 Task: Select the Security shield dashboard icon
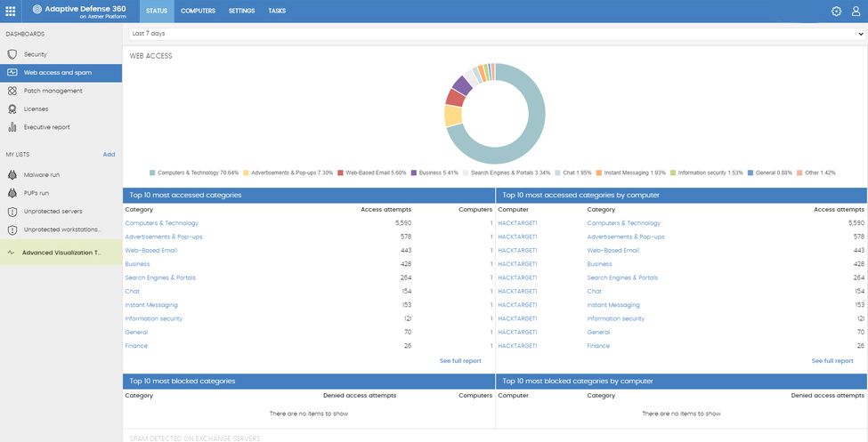coord(12,54)
